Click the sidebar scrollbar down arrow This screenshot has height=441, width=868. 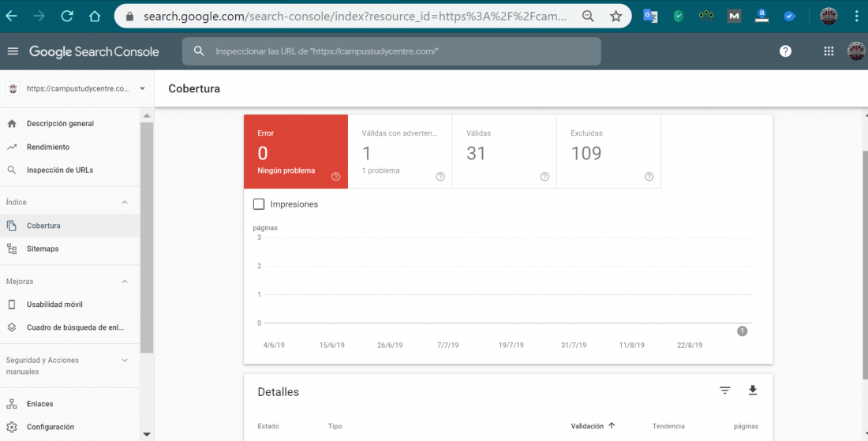click(147, 435)
